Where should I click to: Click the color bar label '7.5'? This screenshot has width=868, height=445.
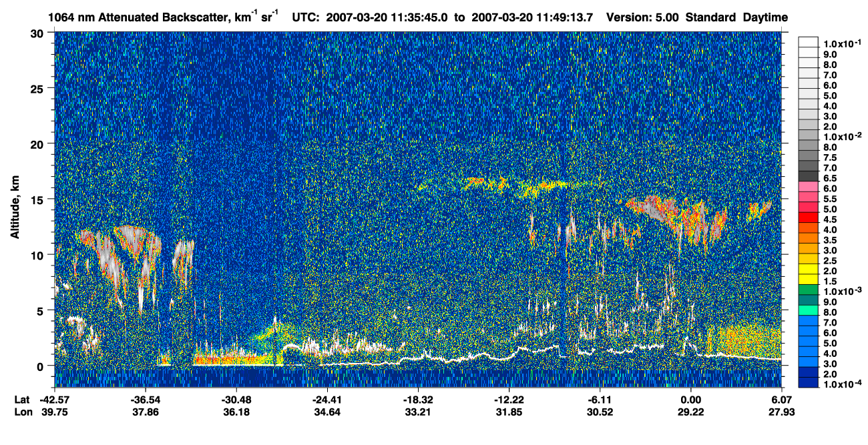pyautogui.click(x=830, y=158)
